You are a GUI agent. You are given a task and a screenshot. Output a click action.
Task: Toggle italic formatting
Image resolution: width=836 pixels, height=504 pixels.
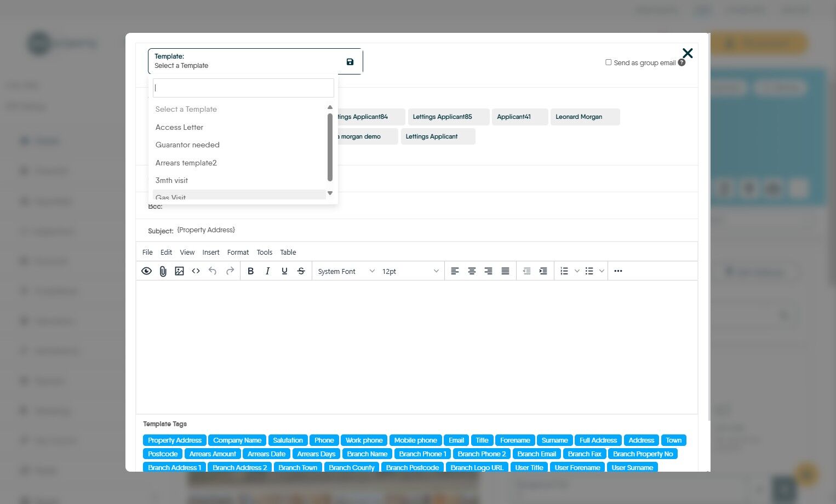267,271
